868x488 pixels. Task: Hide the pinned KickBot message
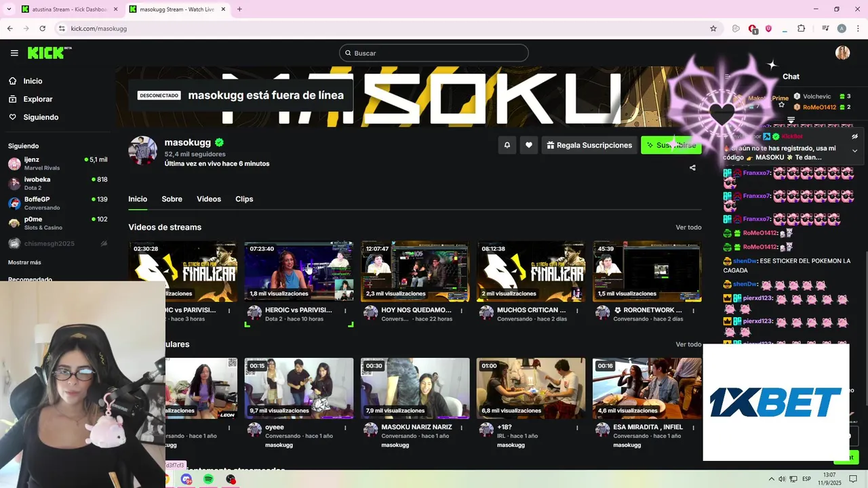854,136
